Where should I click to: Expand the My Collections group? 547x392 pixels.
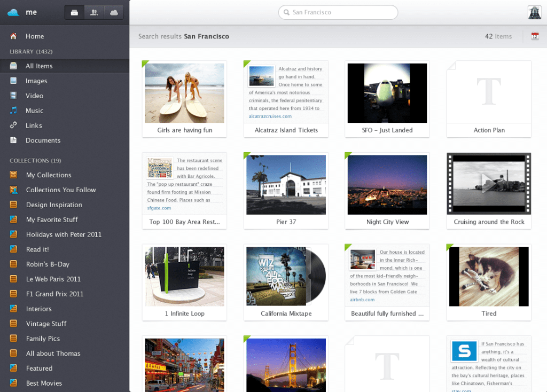click(48, 175)
